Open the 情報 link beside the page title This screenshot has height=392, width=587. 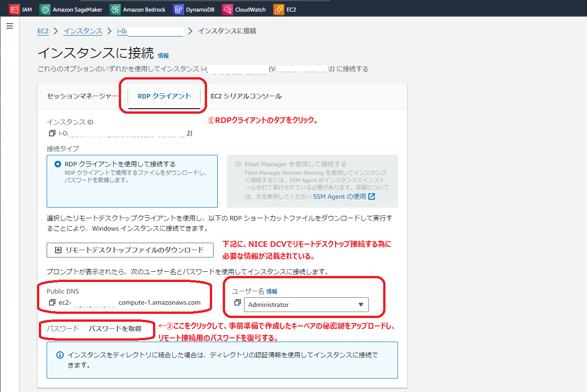click(163, 55)
